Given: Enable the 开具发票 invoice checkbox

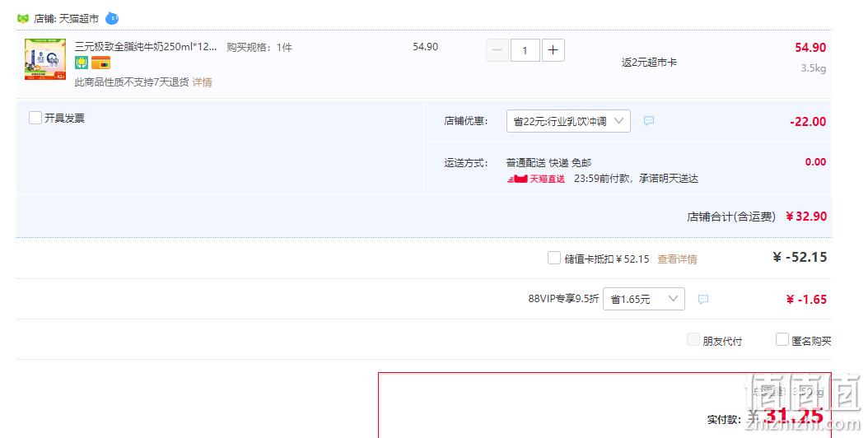Looking at the screenshot, I should coord(35,118).
